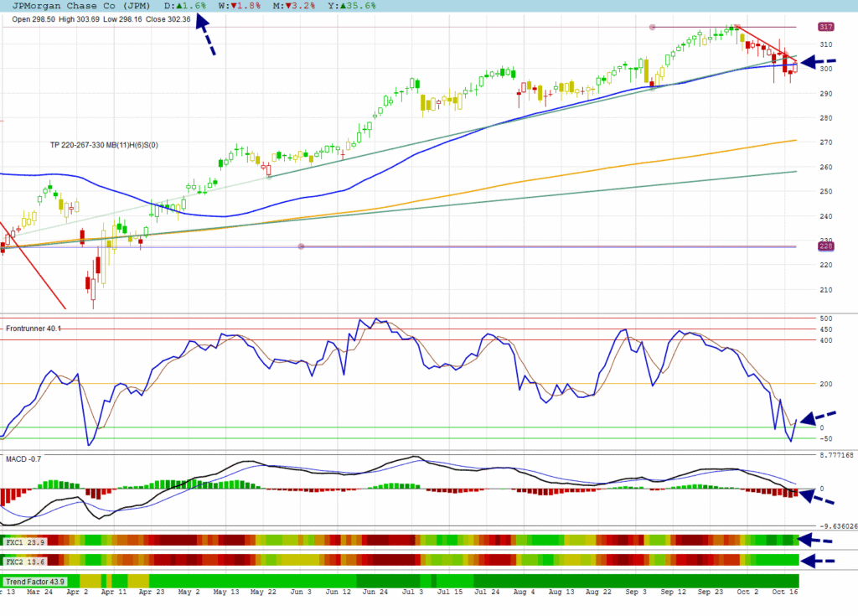This screenshot has height=616, width=858.
Task: Click the dashed arrow below daily percent change
Action: (x=205, y=38)
